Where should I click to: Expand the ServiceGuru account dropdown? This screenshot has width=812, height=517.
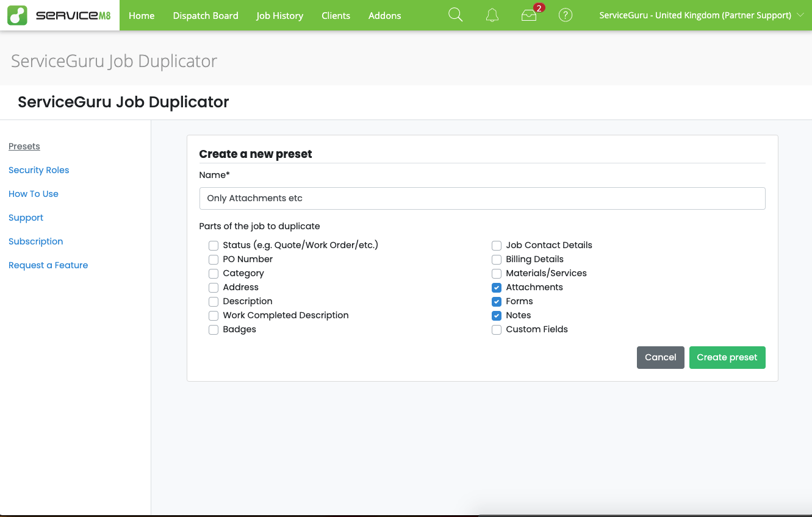coord(702,15)
